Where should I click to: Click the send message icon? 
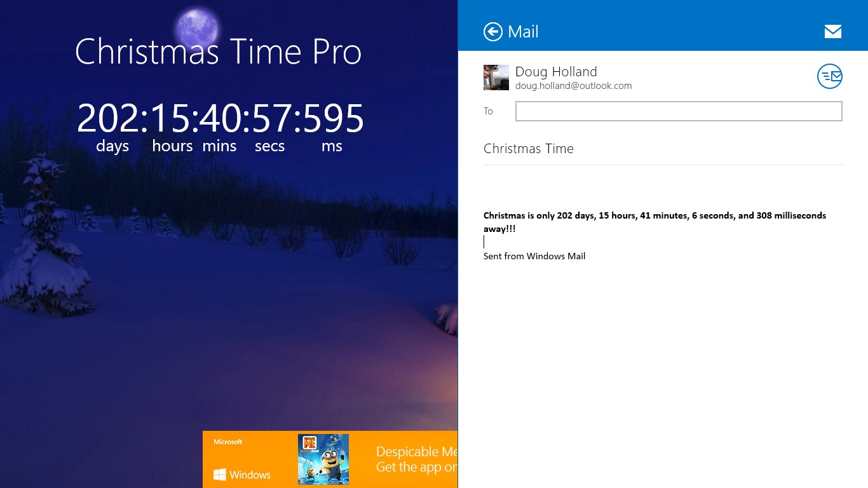[829, 76]
